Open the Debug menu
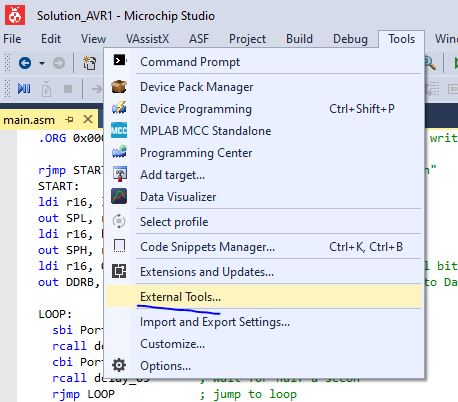The height and width of the screenshot is (402, 458). pos(350,39)
